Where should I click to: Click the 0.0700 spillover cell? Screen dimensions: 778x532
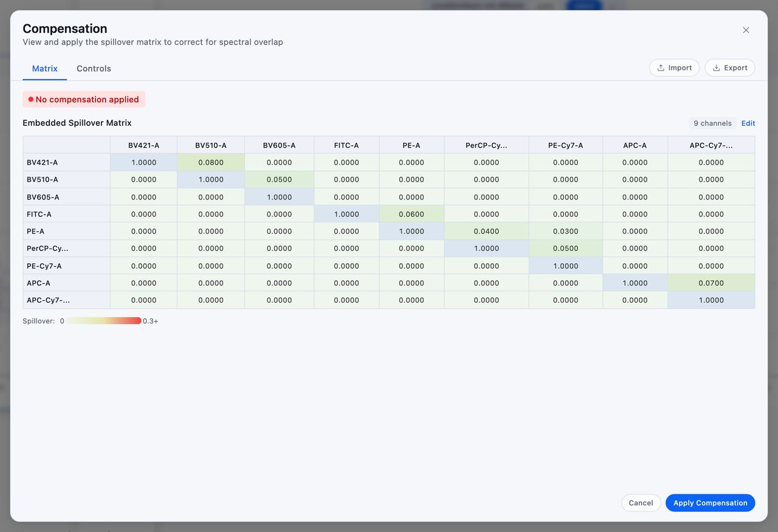pos(711,283)
